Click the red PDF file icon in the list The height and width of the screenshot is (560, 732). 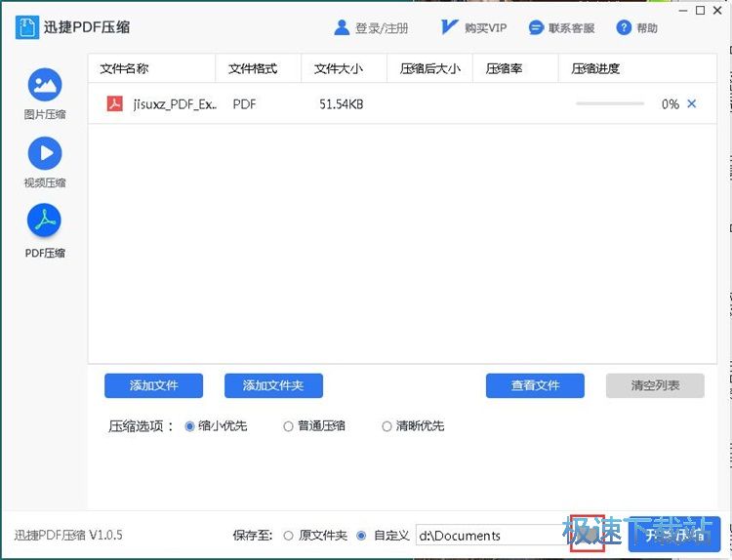(115, 103)
